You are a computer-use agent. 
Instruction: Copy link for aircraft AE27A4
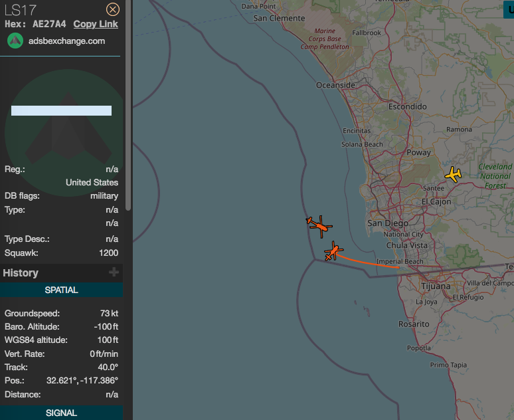(x=96, y=24)
